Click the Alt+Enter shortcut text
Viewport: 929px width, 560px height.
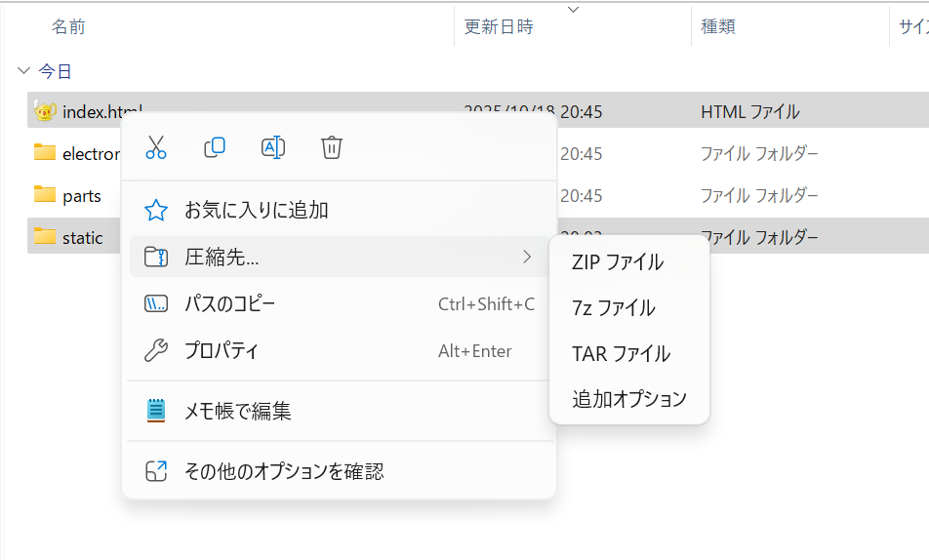(x=475, y=351)
